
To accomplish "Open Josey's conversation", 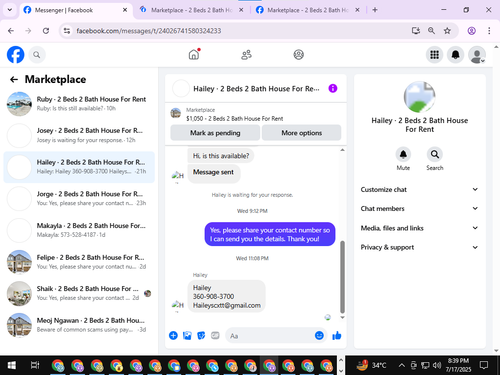I will [79, 135].
